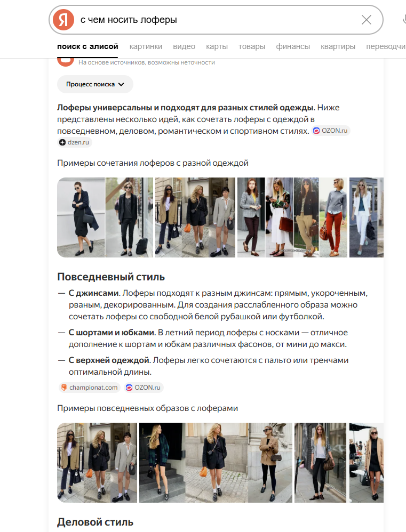Open the championat.com source badge
Screen dimensions: 406x532
[x=89, y=388]
